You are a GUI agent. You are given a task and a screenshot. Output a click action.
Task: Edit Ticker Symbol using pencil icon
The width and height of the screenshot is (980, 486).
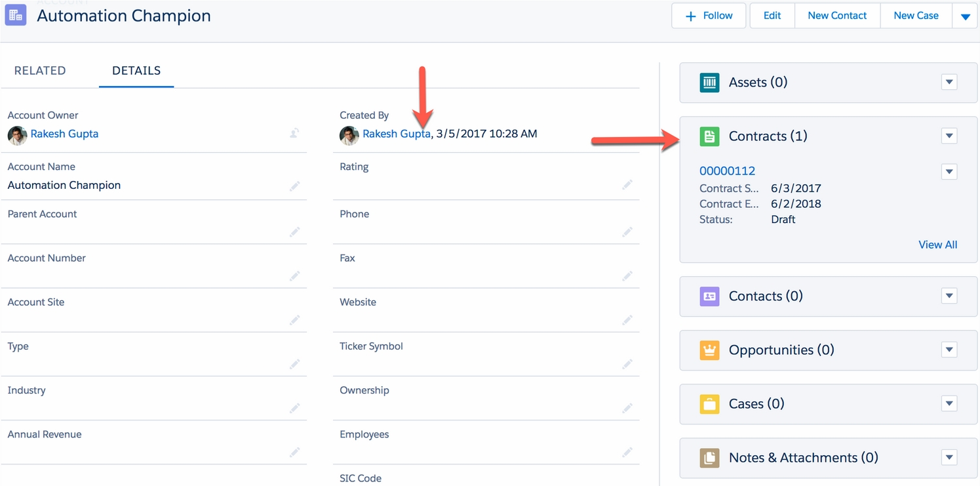627,364
